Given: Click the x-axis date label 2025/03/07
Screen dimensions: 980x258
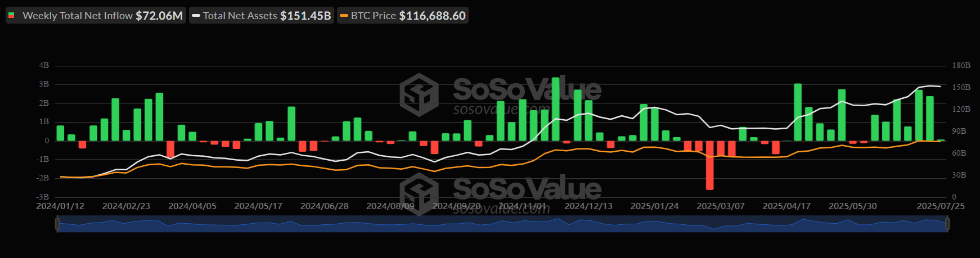Looking at the screenshot, I should point(721,206).
